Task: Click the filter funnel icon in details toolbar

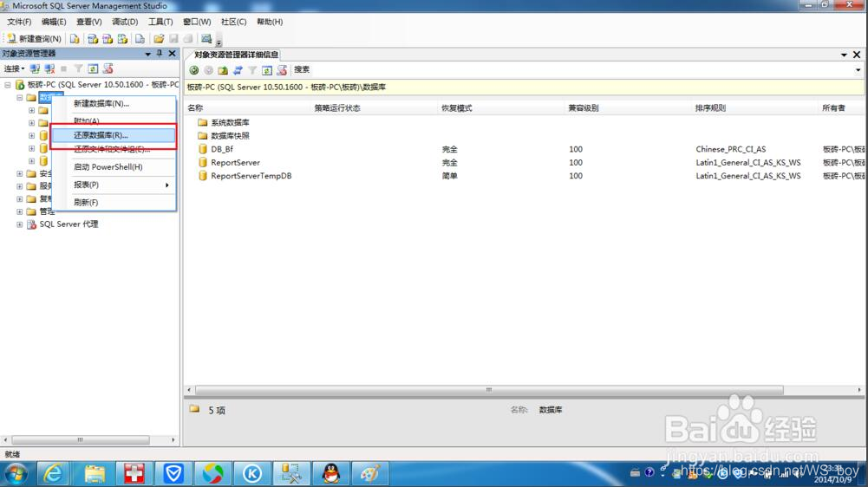Action: click(x=252, y=69)
